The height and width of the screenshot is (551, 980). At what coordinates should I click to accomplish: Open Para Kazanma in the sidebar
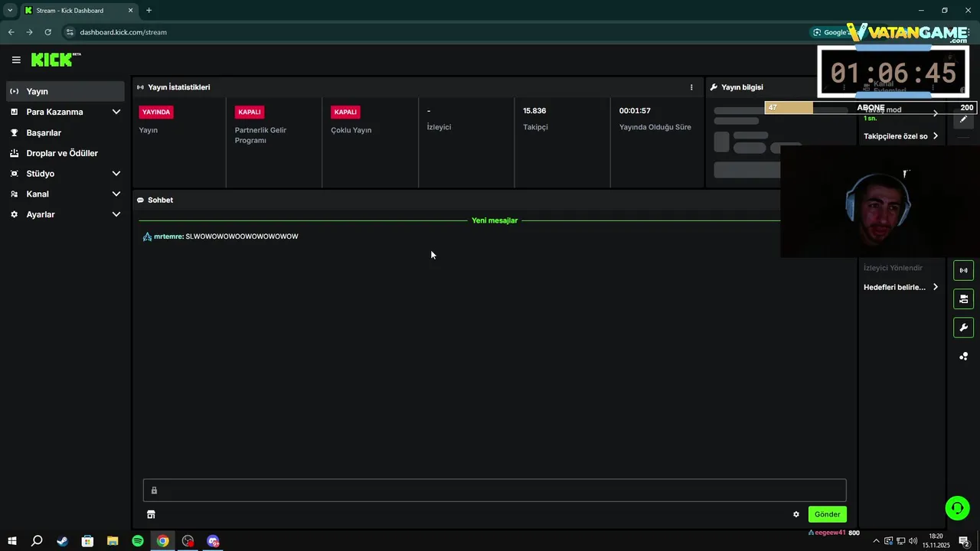click(x=54, y=112)
